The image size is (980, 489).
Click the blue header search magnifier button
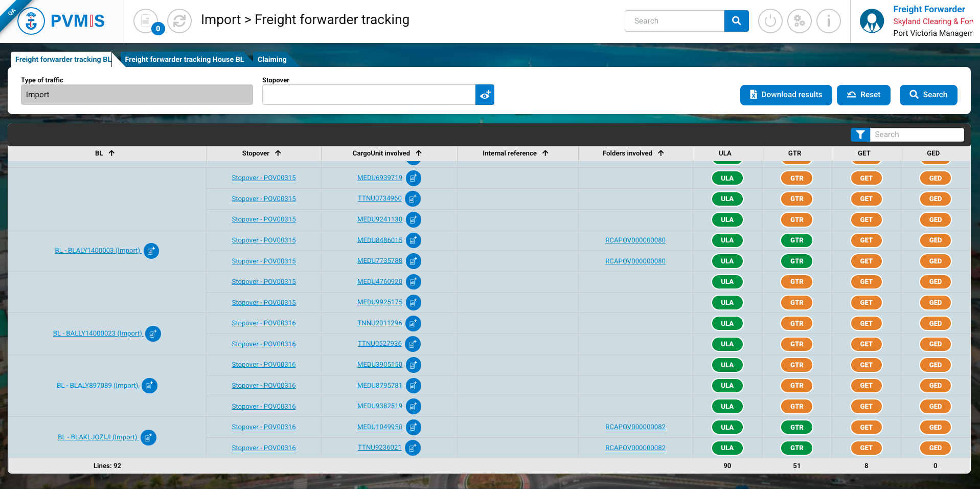pyautogui.click(x=736, y=21)
